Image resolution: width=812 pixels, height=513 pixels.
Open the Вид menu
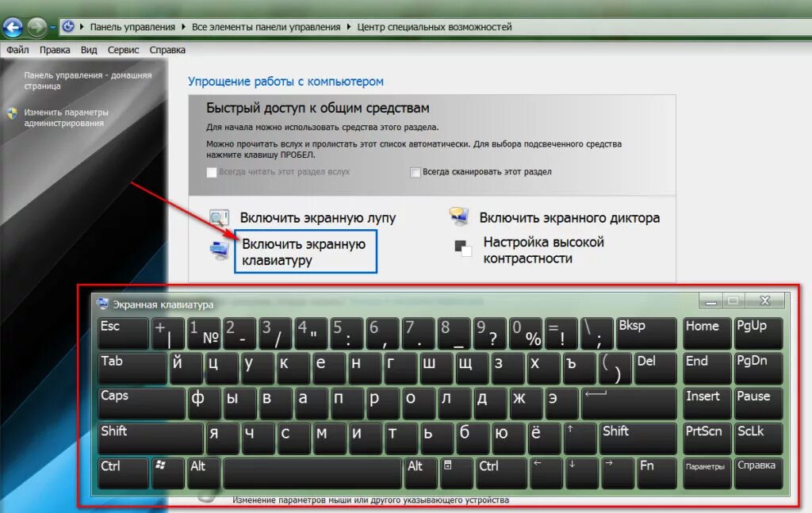pos(89,50)
